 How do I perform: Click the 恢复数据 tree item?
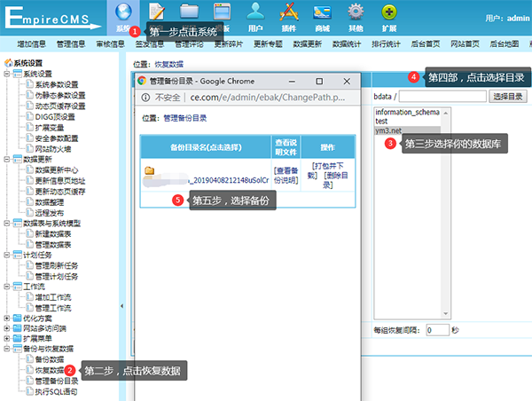pyautogui.click(x=49, y=370)
